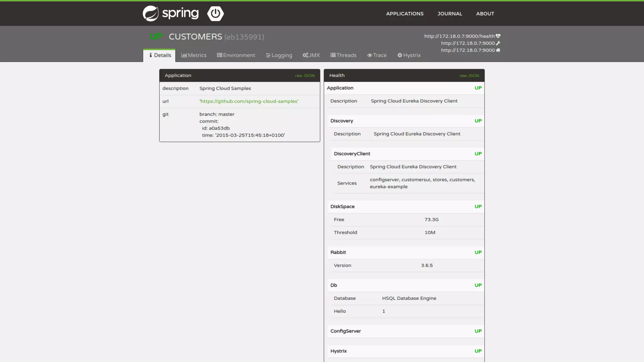Open the Trace tab
This screenshot has height=362, width=644.
[377, 55]
